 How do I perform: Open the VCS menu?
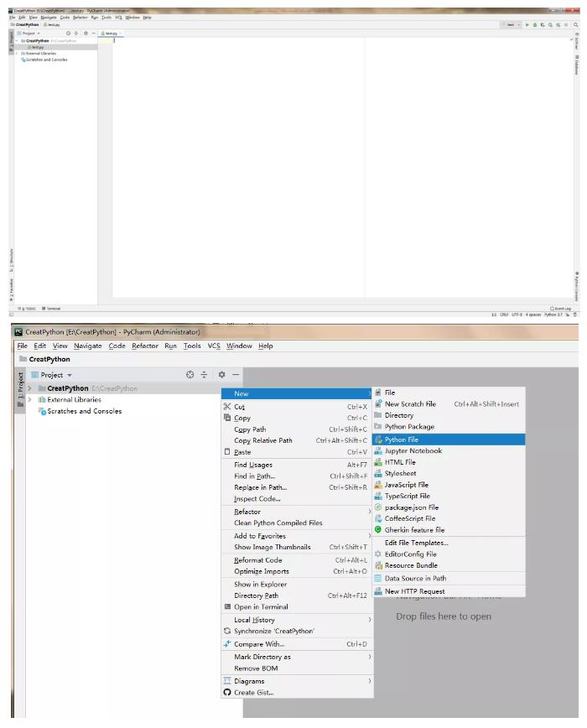[x=214, y=346]
